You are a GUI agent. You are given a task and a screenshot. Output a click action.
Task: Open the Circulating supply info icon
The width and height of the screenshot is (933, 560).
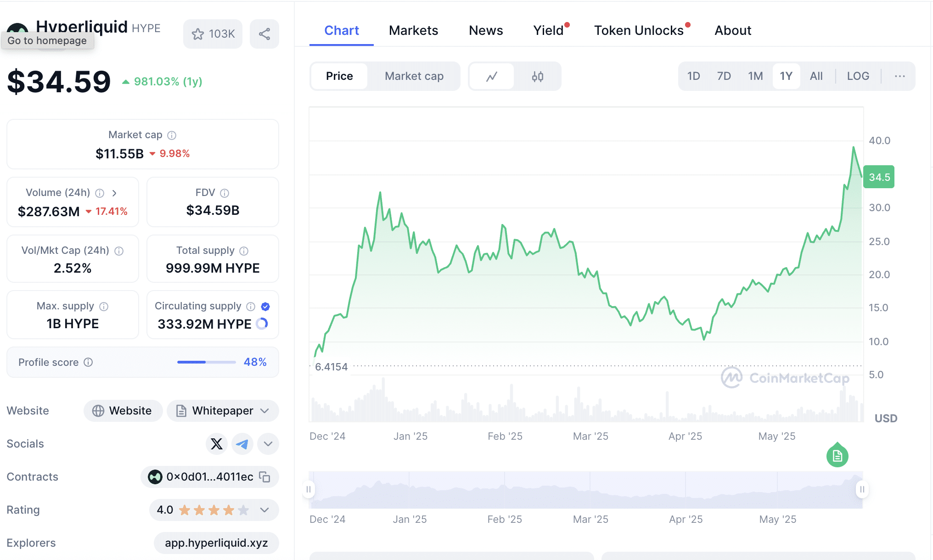[x=251, y=307]
